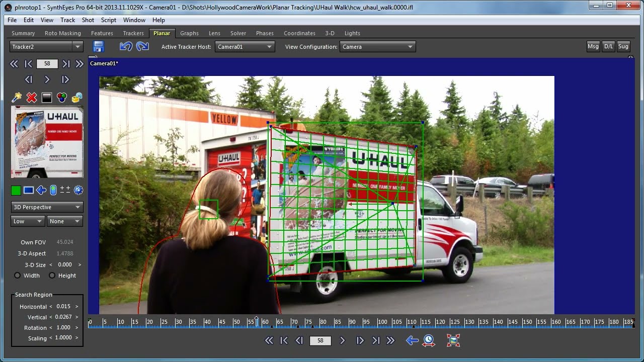
Task: Click the padlock icon in left panel
Action: coord(77,98)
